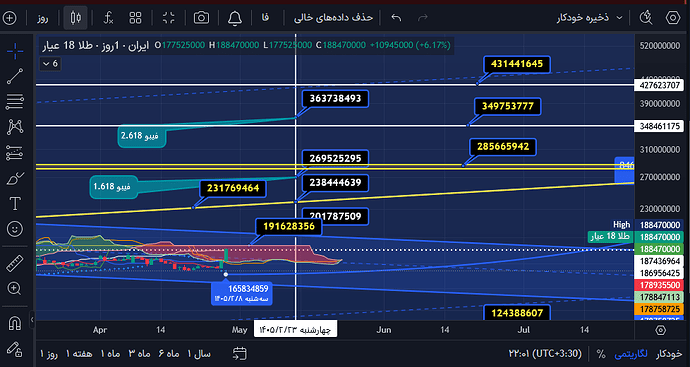Add a symbol with the plus icon
This screenshot has width=690, height=367.
(10, 18)
